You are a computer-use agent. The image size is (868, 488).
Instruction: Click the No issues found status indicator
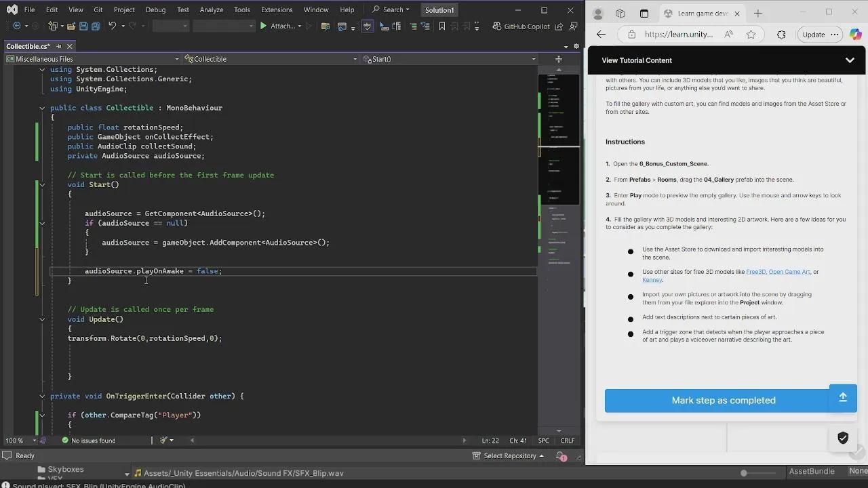[88, 441]
